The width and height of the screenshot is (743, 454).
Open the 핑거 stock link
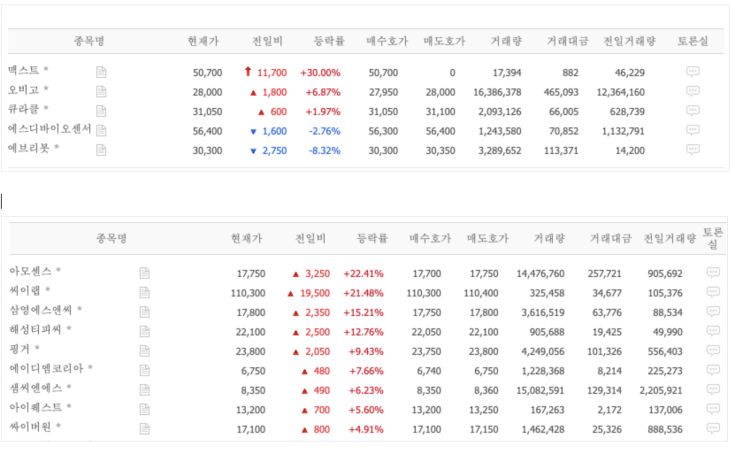coord(20,349)
